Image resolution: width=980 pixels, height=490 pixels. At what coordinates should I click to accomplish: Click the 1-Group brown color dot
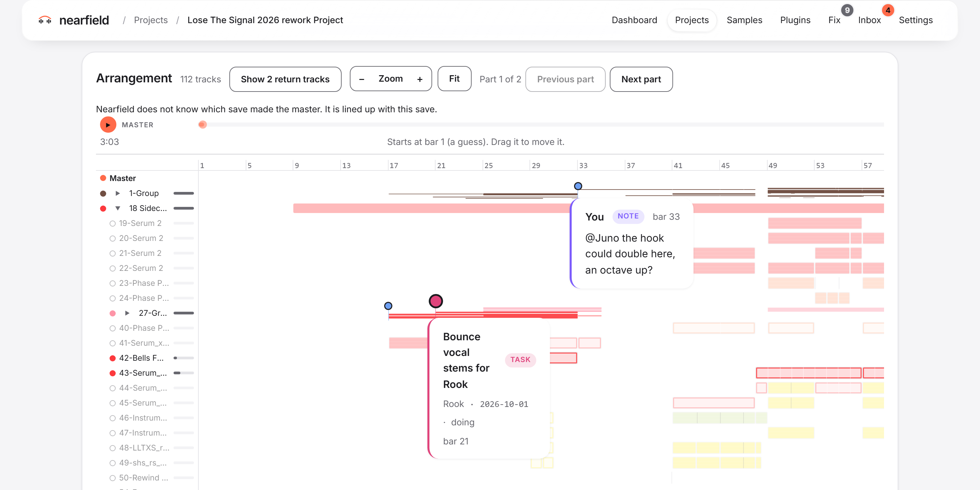103,193
